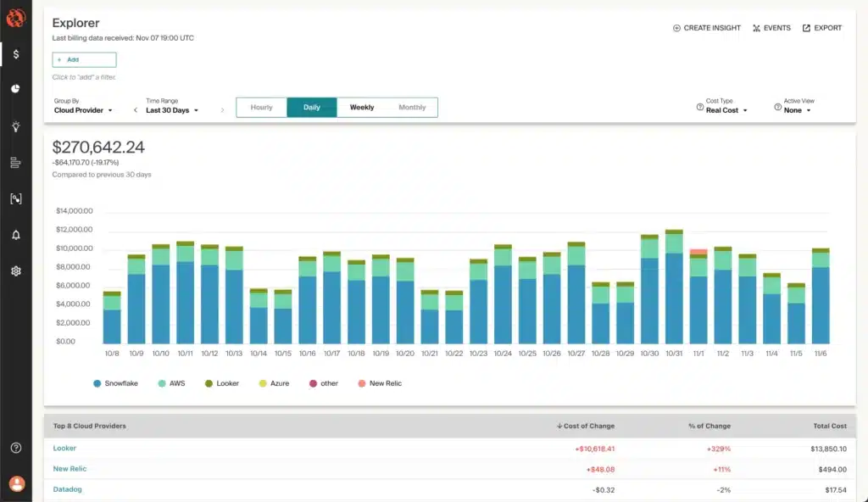
Task: Open the Group By Cloud Provider dropdown
Action: (83, 110)
